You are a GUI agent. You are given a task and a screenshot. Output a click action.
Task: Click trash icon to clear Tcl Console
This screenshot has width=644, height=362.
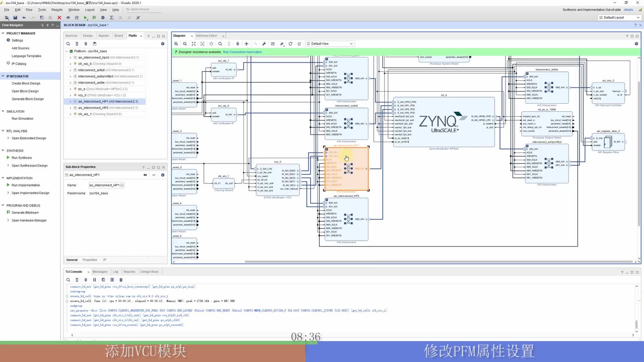click(121, 280)
